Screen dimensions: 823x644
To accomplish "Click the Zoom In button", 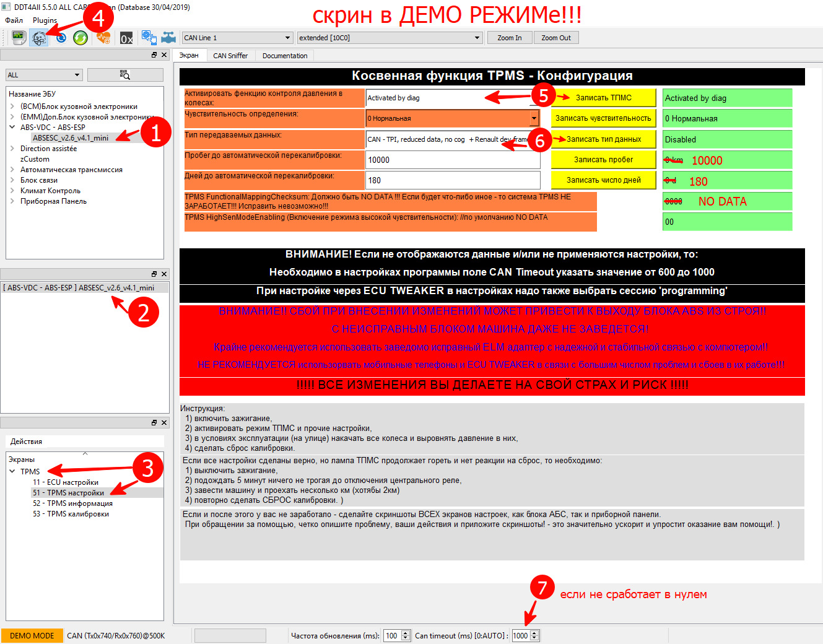I will pyautogui.click(x=510, y=38).
